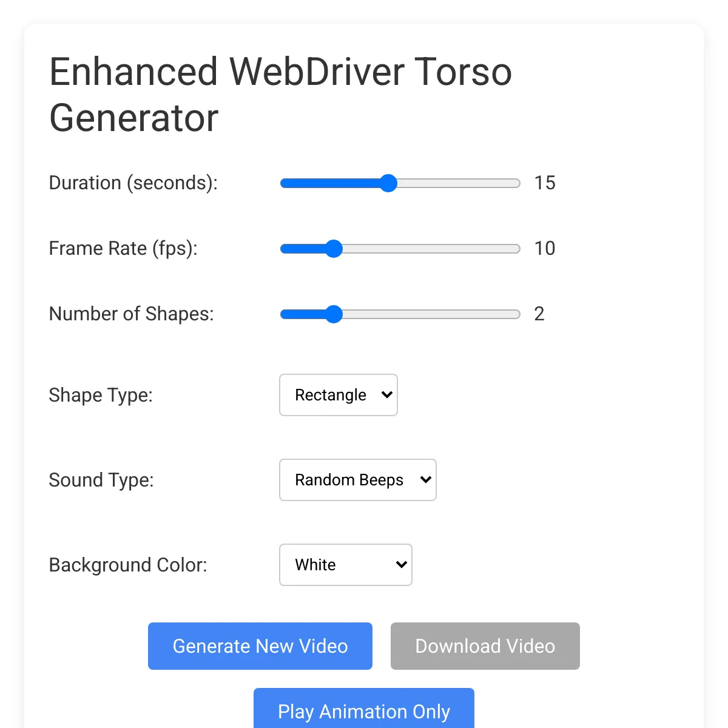Click the Duration (seconds) label
Screen dimensions: 728x728
coord(133,183)
